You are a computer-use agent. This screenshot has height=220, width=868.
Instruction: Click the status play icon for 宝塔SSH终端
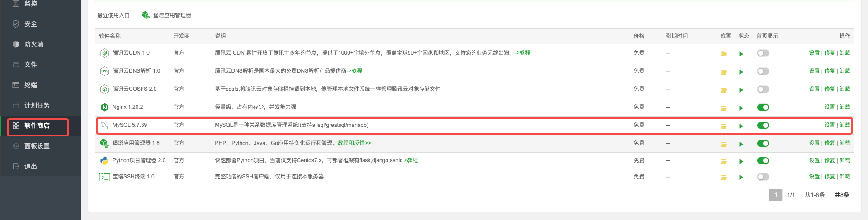[x=741, y=178]
